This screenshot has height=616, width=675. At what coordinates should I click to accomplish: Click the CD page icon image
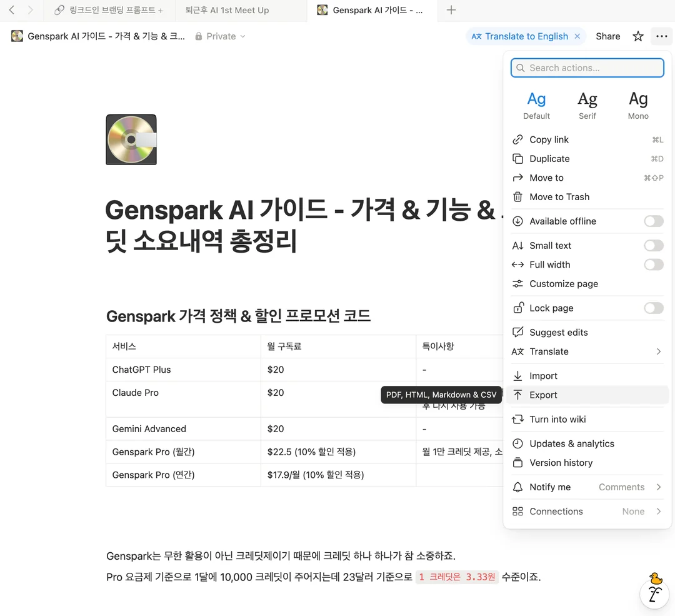[x=131, y=139]
